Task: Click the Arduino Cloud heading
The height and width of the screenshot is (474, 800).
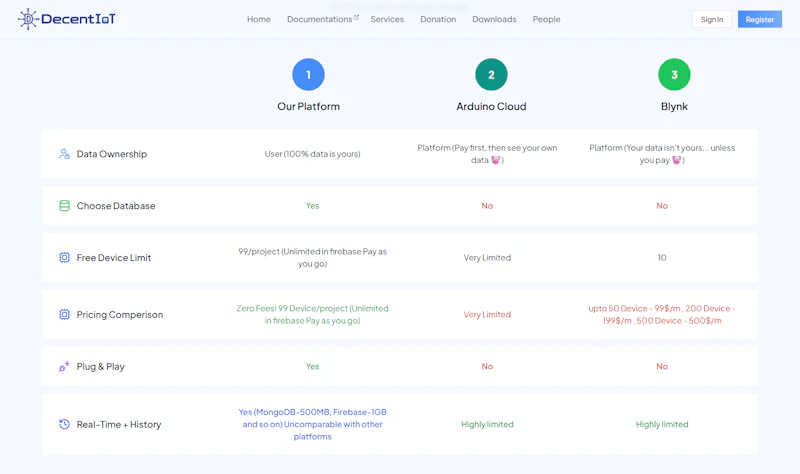Action: (x=491, y=107)
